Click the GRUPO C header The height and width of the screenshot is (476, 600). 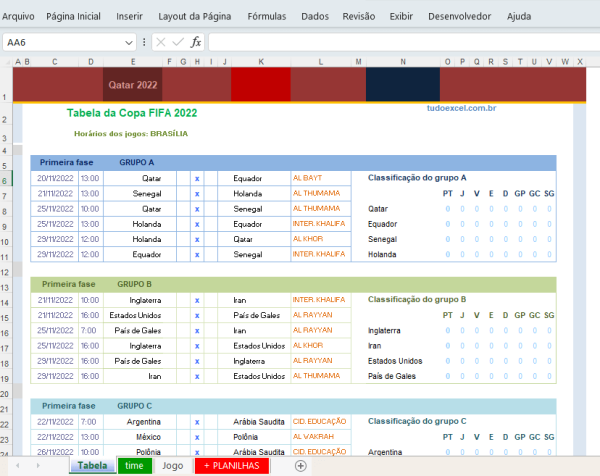click(134, 406)
